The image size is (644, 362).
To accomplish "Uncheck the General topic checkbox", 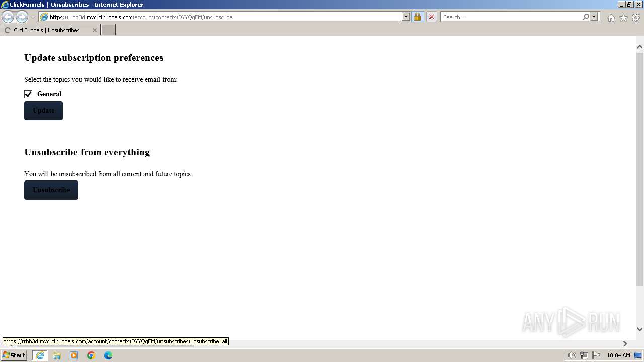I will pos(28,94).
